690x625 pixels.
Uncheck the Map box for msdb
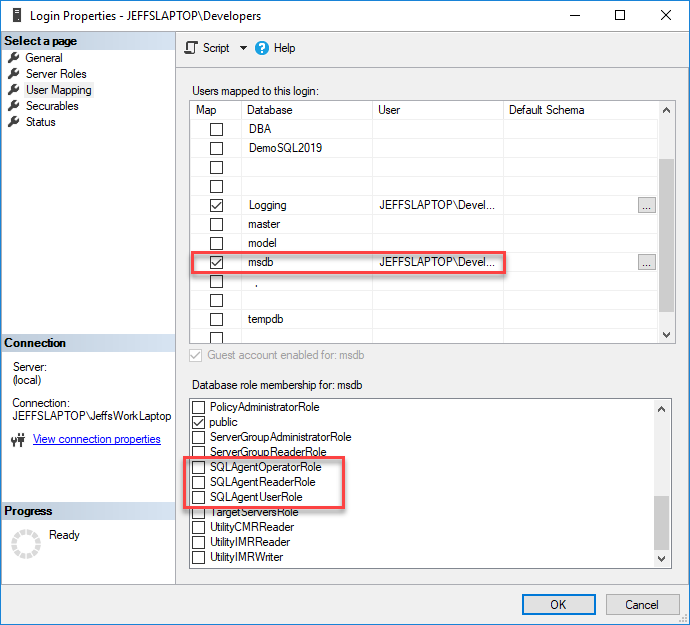click(x=216, y=262)
